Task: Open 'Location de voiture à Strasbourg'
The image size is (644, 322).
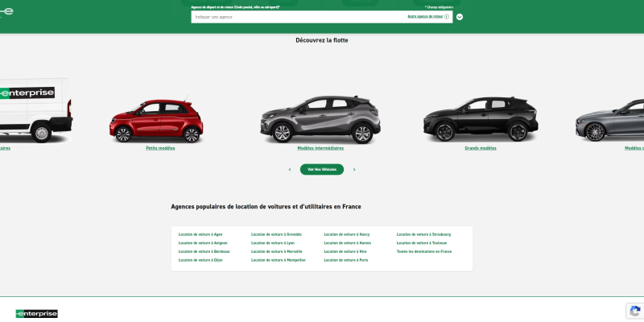Action: pyautogui.click(x=423, y=234)
